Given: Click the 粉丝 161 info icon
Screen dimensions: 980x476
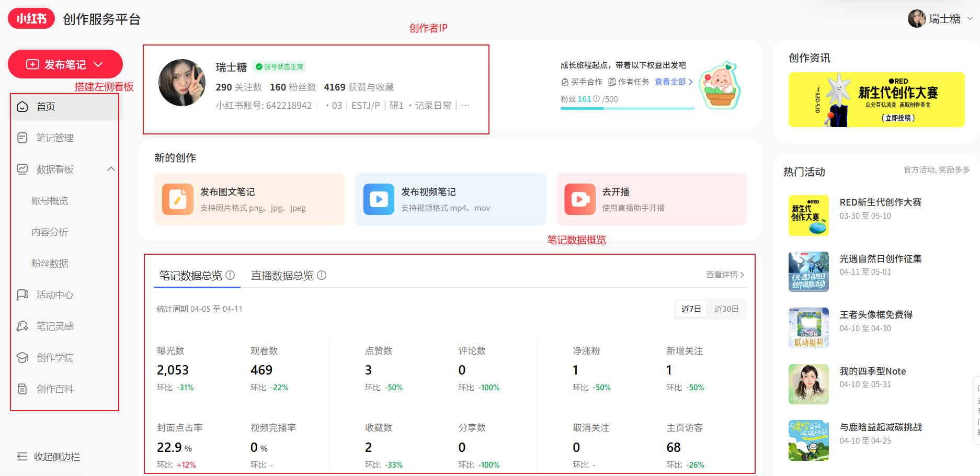Looking at the screenshot, I should pyautogui.click(x=596, y=99).
